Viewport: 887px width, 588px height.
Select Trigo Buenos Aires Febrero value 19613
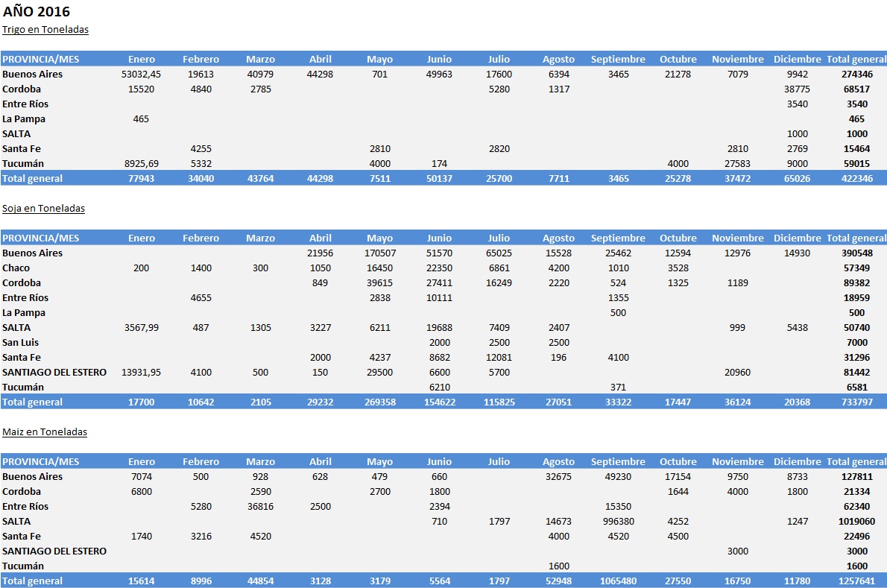point(201,74)
